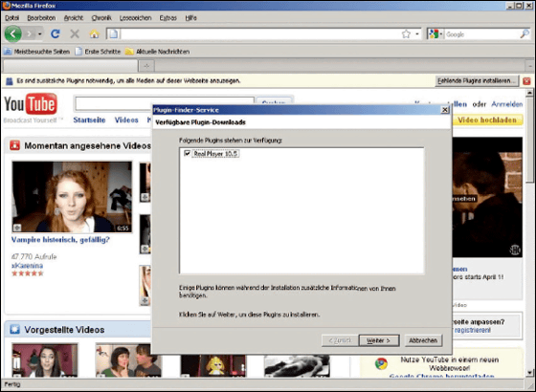Click the Video hochladen button
536x392 pixels.
coord(487,120)
